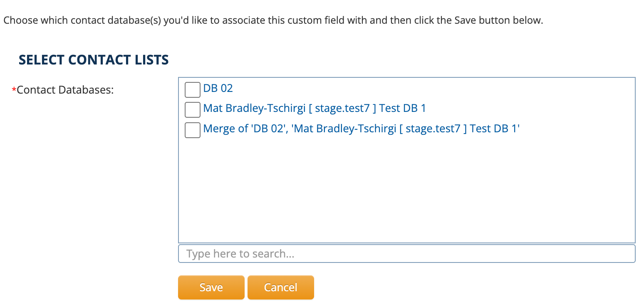Click the instruction text about choosing databases
644x307 pixels.
273,20
